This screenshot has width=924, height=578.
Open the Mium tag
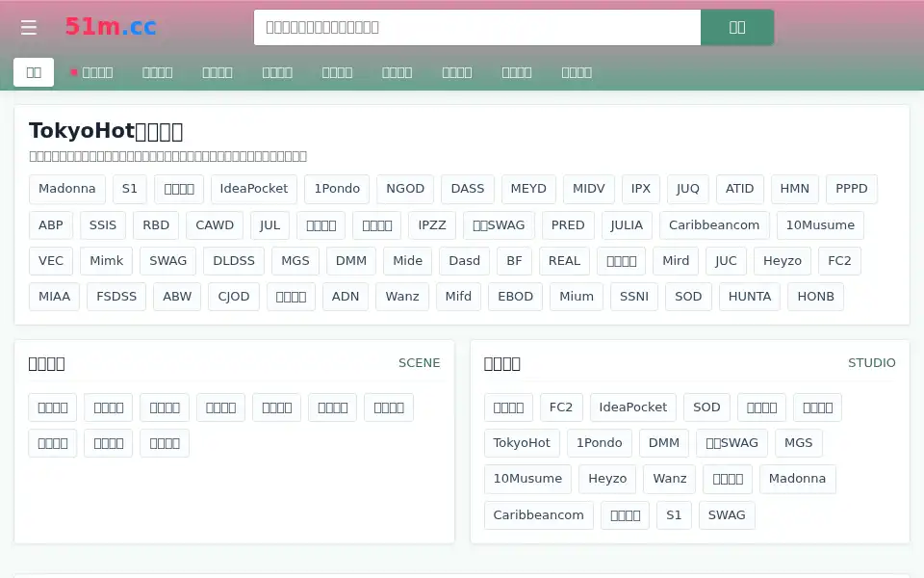click(x=577, y=297)
